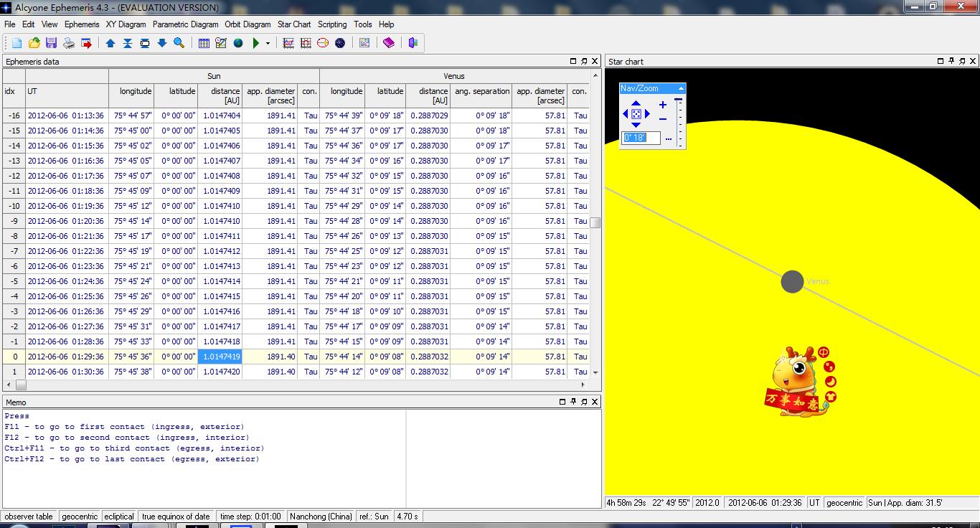This screenshot has width=980, height=528.
Task: Click ephemeris table horizontal scrollbar right arrow
Action: (x=583, y=385)
